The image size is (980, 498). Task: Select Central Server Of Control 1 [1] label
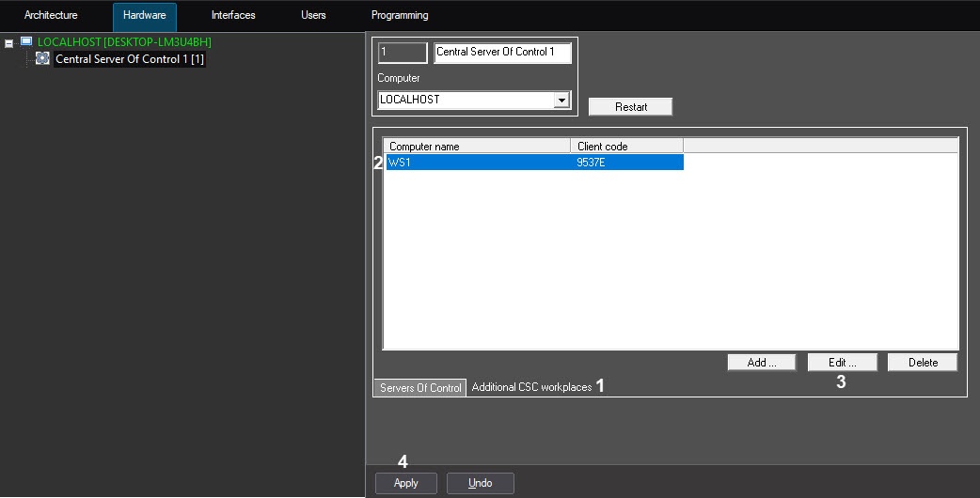coord(130,59)
